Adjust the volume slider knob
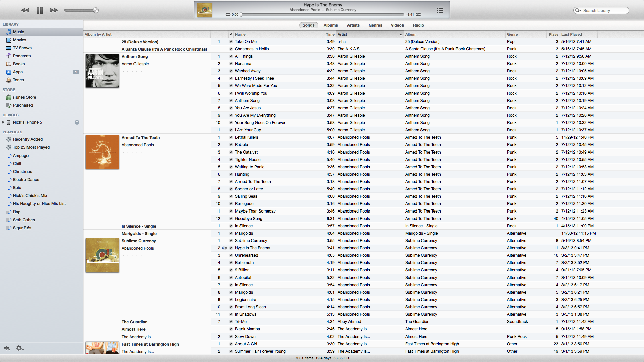This screenshot has height=362, width=644. coord(96,10)
